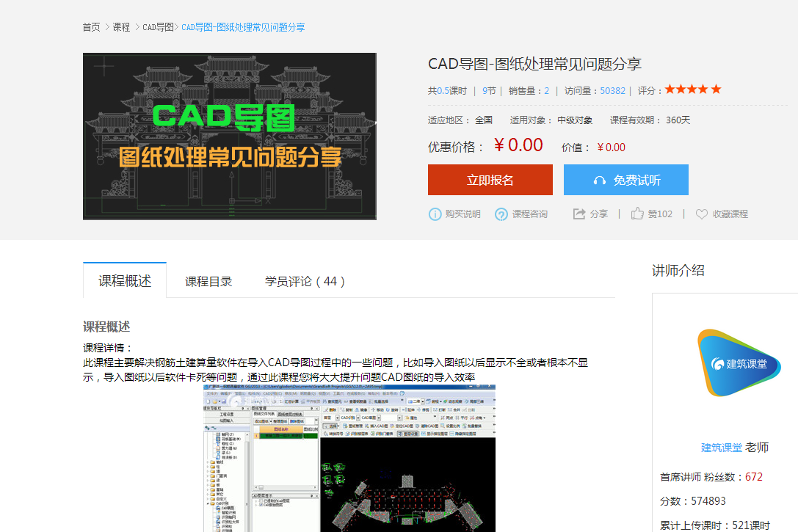Click the 9节 lesson count
This screenshot has height=532, width=798.
[x=489, y=91]
